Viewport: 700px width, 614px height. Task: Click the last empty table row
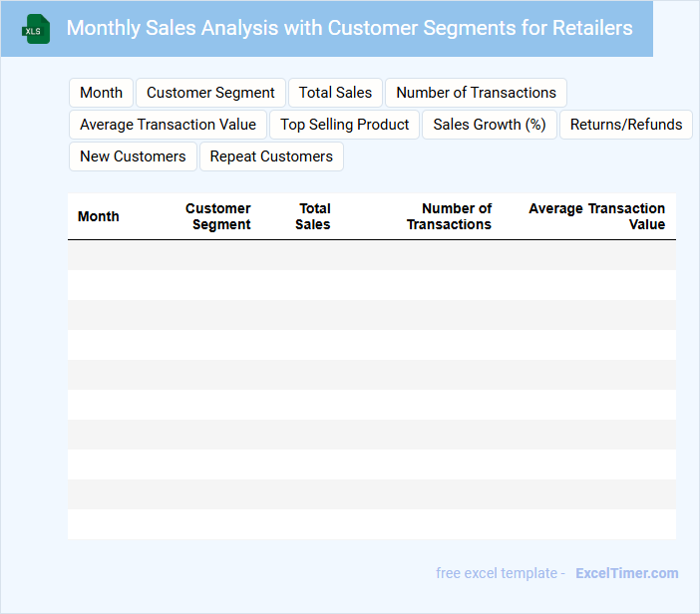click(371, 524)
